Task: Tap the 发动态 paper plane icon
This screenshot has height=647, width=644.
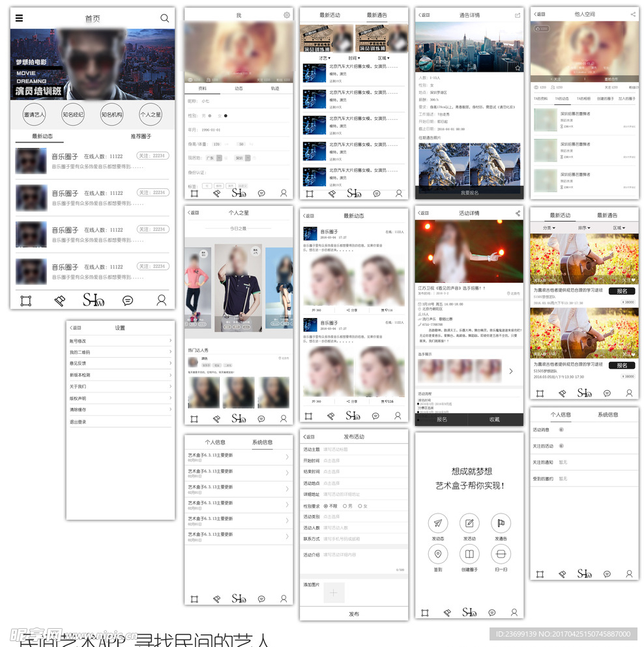Action: (x=437, y=523)
